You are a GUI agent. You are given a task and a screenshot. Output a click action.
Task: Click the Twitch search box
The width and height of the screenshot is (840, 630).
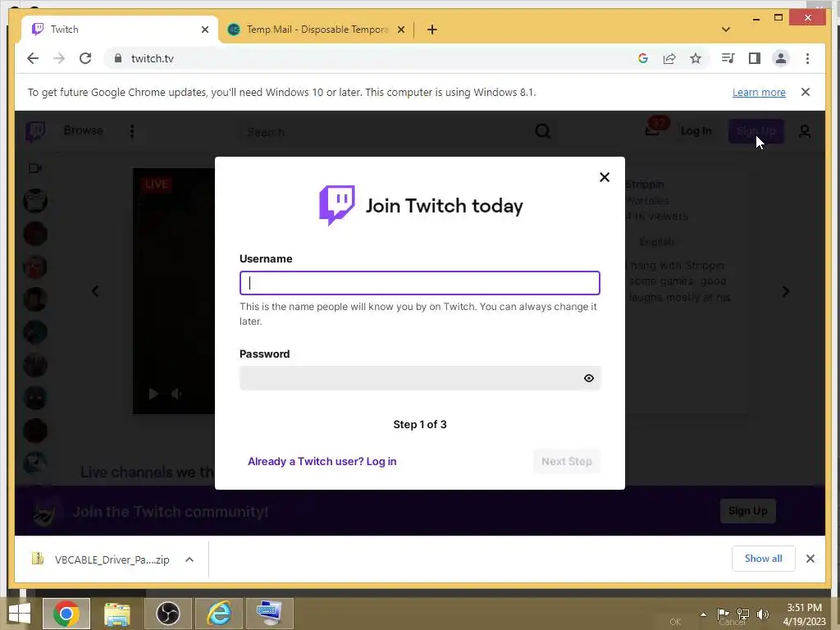click(x=386, y=132)
